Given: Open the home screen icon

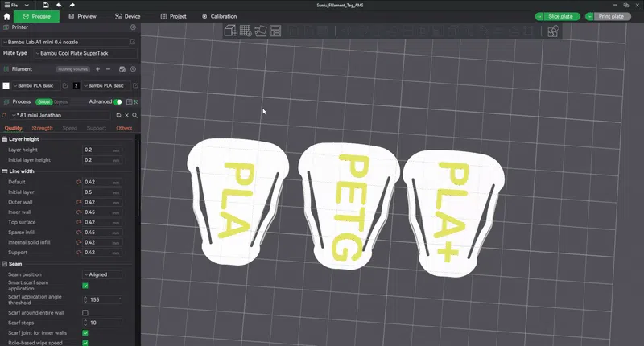Looking at the screenshot, I should click(x=6, y=16).
